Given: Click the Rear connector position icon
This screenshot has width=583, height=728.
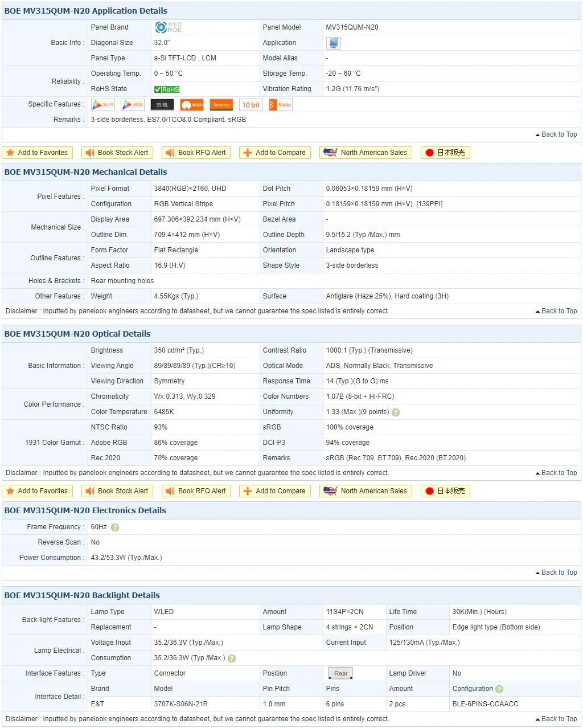Looking at the screenshot, I should coord(340,673).
